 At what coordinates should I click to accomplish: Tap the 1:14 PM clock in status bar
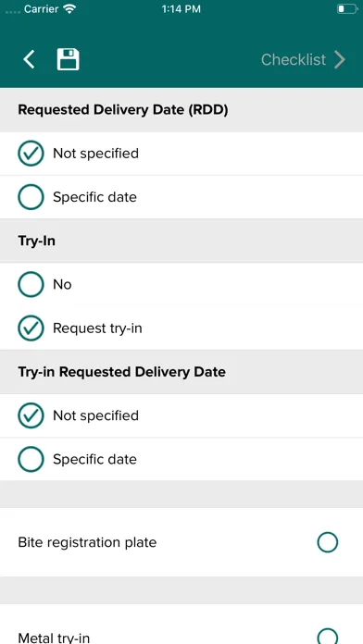[x=181, y=9]
